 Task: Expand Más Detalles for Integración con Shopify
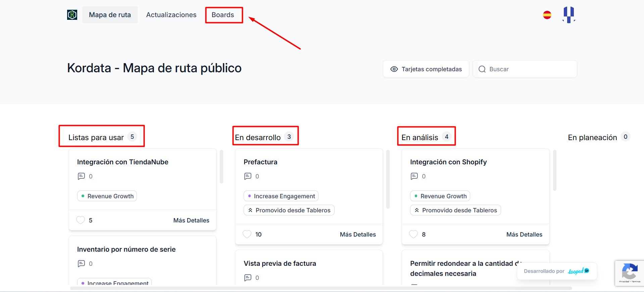coord(524,235)
